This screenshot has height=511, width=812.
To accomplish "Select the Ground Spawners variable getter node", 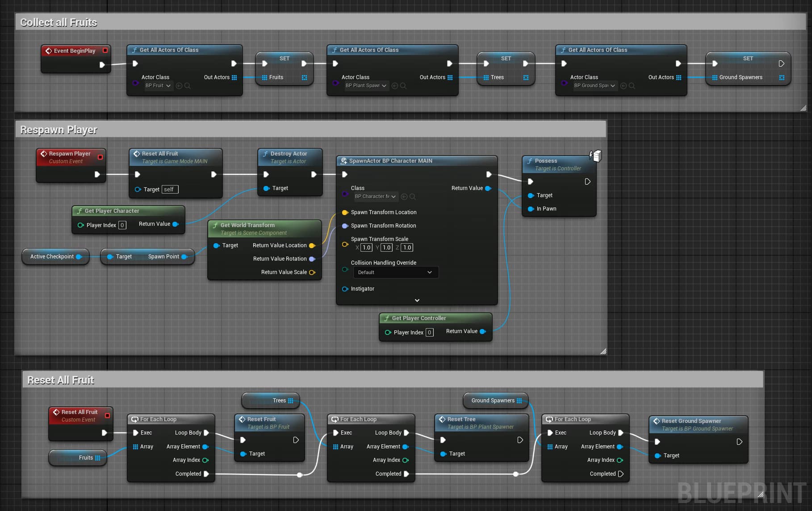I will click(x=496, y=401).
